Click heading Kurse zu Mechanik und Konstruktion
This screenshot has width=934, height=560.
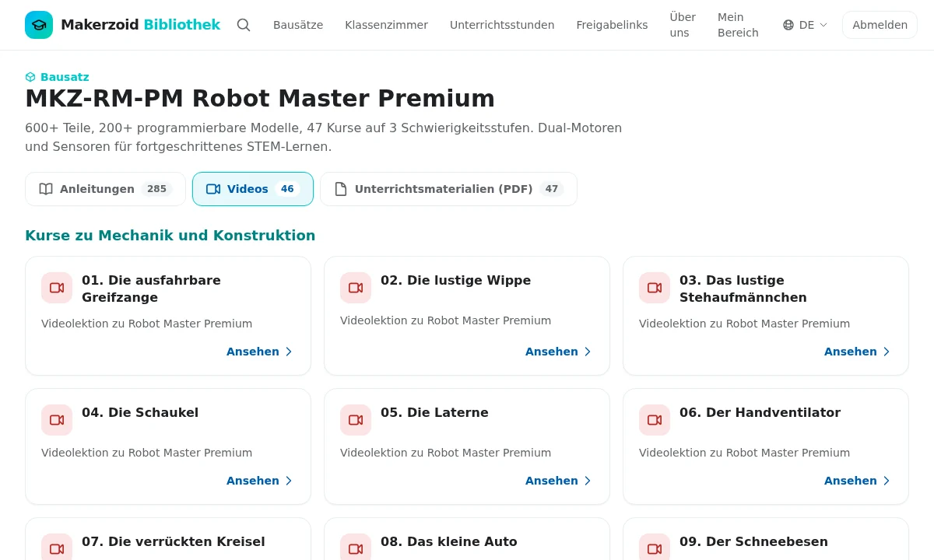tap(170, 236)
